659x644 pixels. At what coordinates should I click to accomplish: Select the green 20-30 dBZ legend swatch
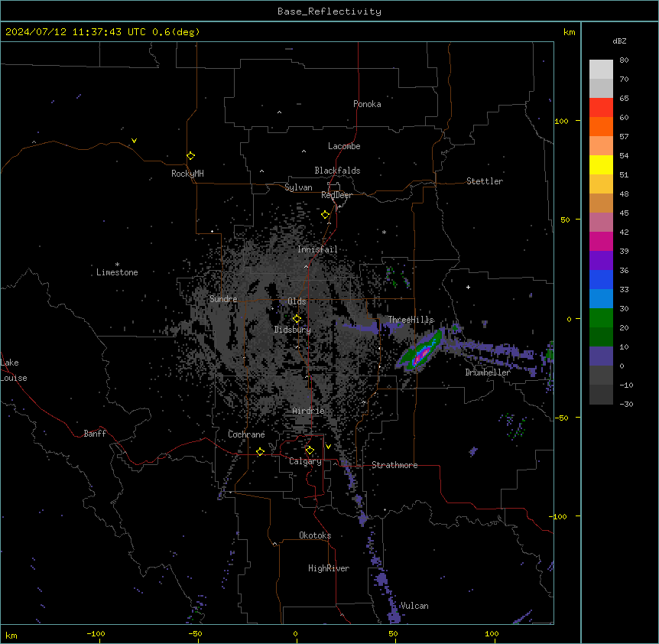tap(601, 318)
